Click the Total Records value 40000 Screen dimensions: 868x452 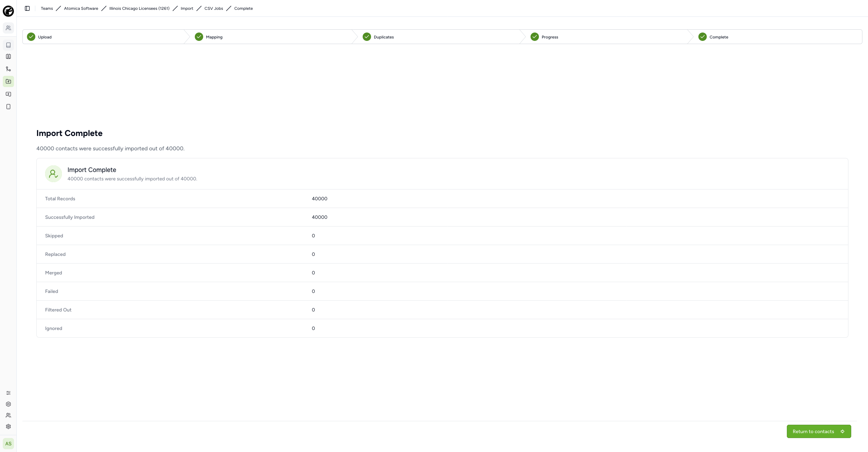pos(320,199)
